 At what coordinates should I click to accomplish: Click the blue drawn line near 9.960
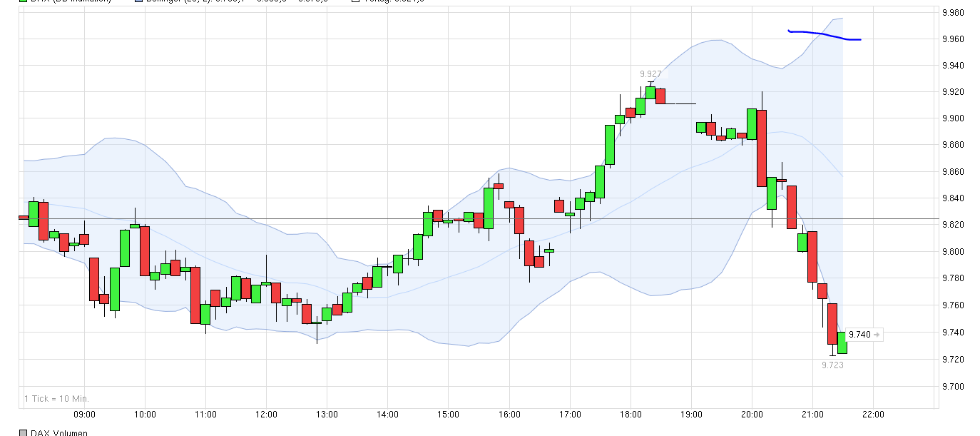[x=825, y=35]
